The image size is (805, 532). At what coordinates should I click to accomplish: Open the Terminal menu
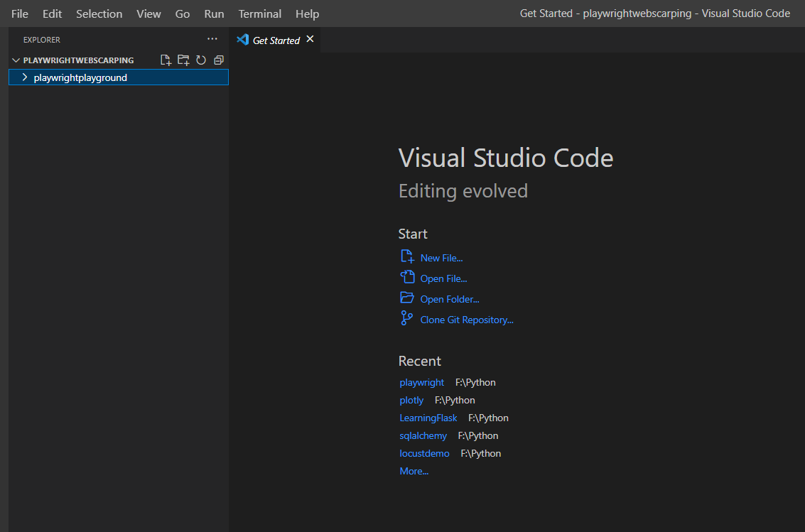[259, 13]
